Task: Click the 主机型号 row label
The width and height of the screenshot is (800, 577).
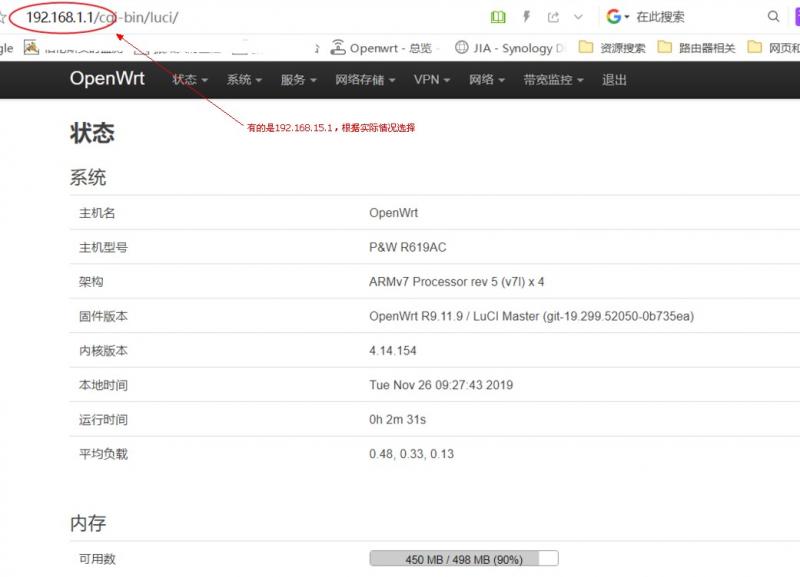Action: coord(103,247)
